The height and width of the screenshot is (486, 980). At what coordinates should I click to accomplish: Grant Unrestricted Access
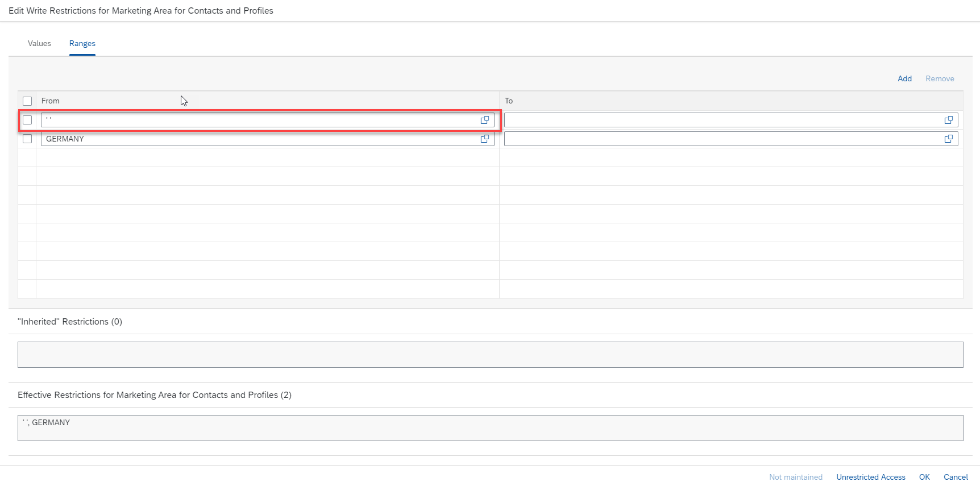coord(871,477)
